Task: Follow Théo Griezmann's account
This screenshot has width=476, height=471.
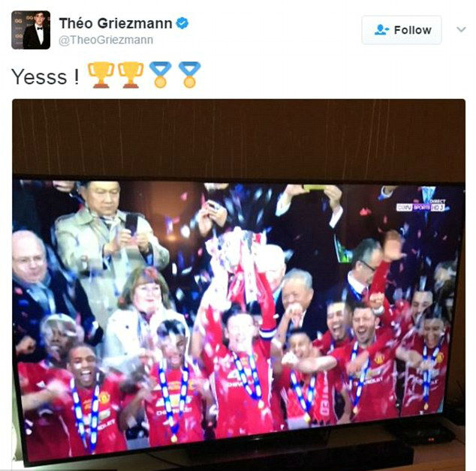Action: coord(402,30)
